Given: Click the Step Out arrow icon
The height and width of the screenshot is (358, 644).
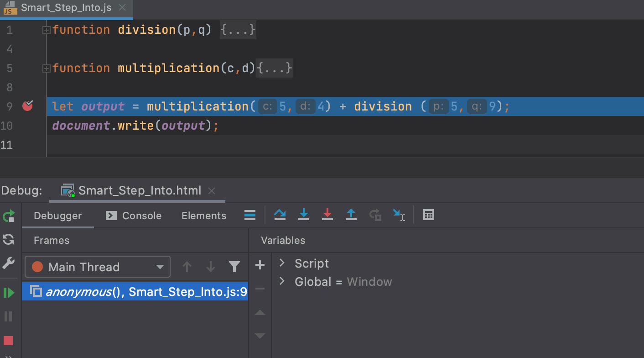Looking at the screenshot, I should [x=351, y=215].
